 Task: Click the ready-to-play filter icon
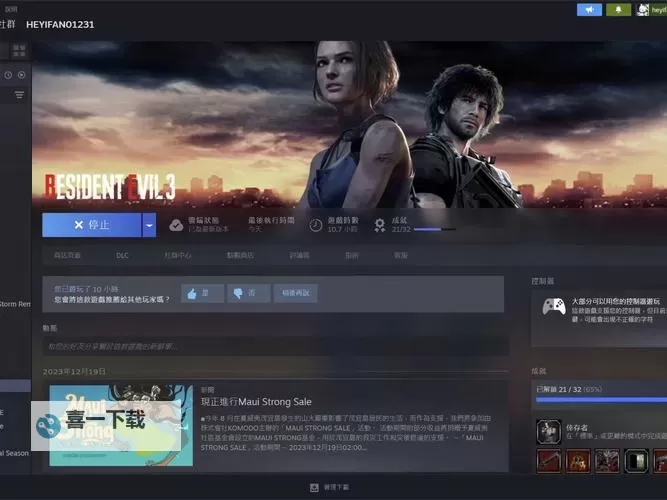click(x=21, y=75)
